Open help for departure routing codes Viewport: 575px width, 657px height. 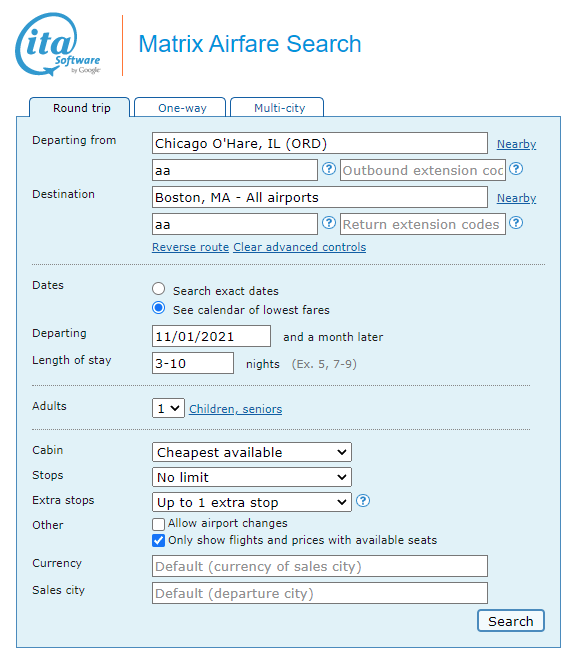tap(329, 169)
